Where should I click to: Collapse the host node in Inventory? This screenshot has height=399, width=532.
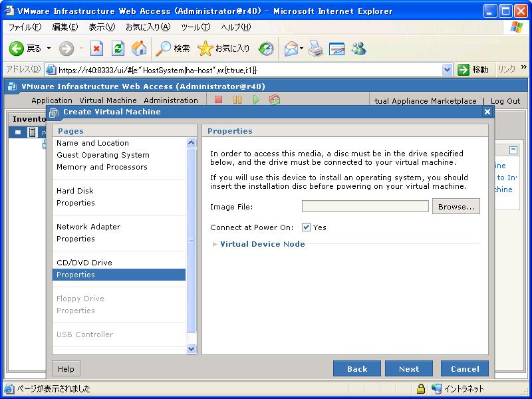click(x=18, y=132)
